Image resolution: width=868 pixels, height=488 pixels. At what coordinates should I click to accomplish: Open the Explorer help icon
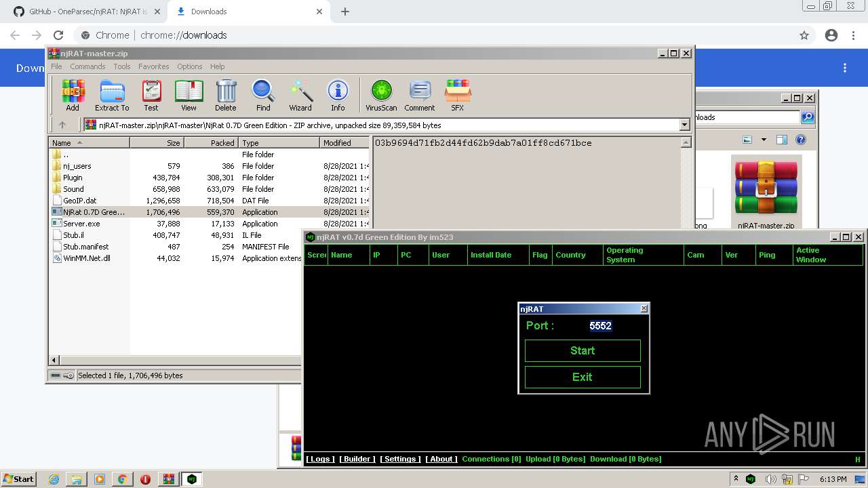pos(801,140)
